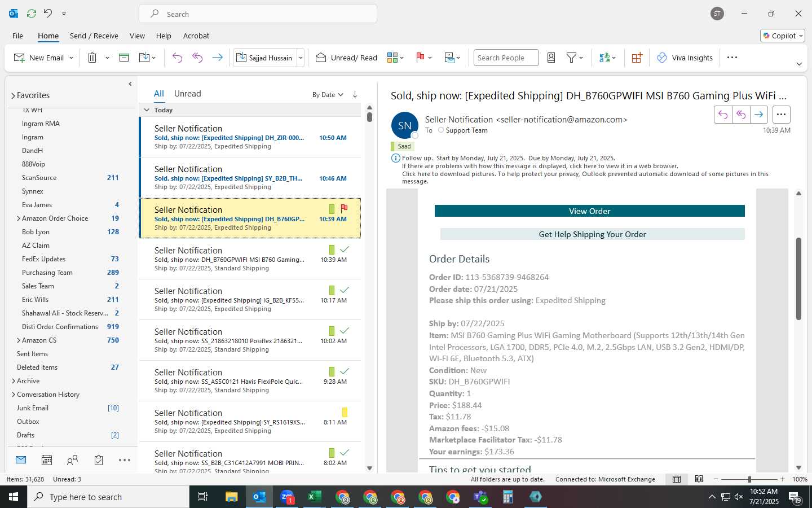Click Forward in reading pane header
This screenshot has height=508, width=812.
759,115
